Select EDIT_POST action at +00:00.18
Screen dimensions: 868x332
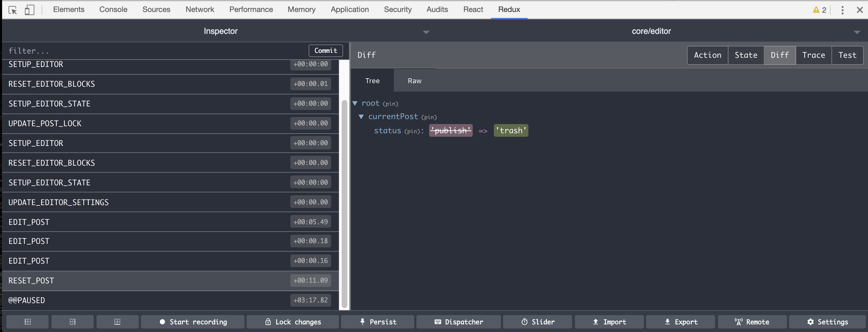[170, 241]
